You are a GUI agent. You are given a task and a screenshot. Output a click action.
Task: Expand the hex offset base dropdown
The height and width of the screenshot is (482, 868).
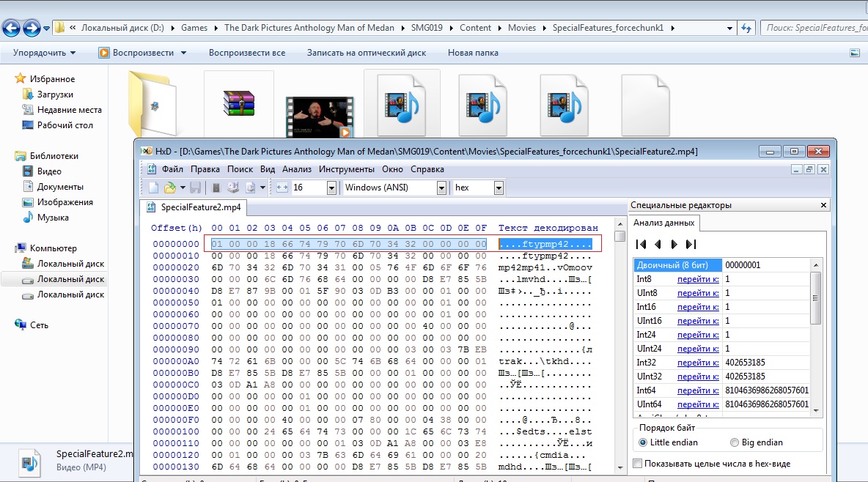pyautogui.click(x=499, y=188)
